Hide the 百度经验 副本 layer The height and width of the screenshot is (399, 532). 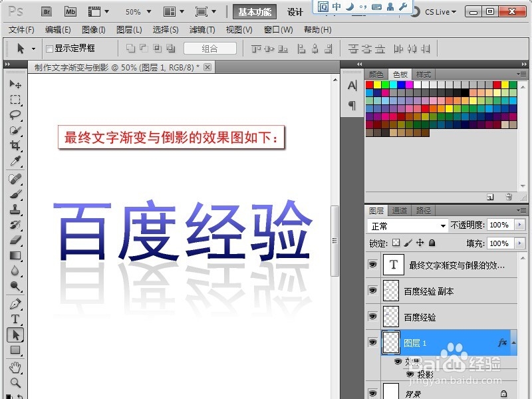374,291
